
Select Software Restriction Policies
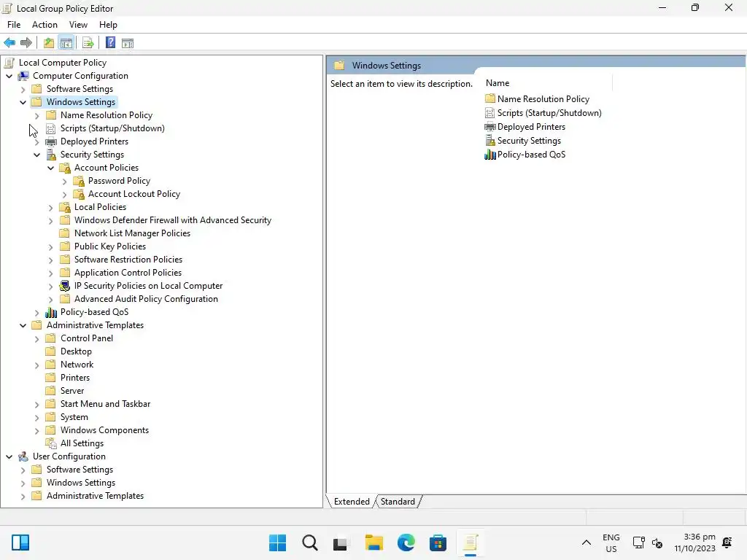click(x=128, y=260)
